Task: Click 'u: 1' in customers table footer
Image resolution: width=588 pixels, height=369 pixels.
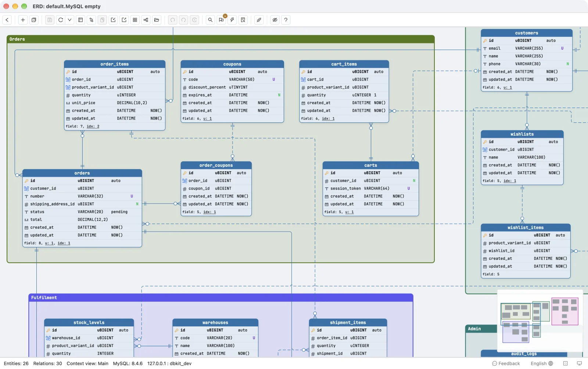Action: (x=508, y=87)
